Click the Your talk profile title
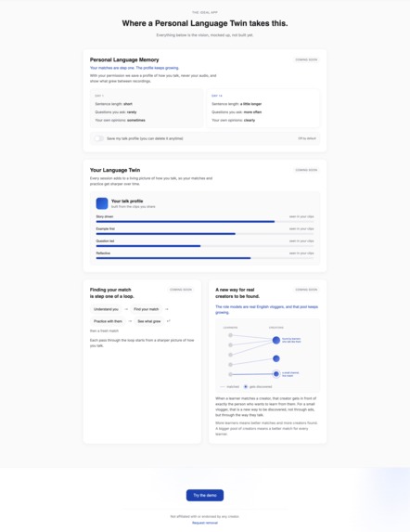Screen dimensions: 410x532 pyautogui.click(x=127, y=201)
